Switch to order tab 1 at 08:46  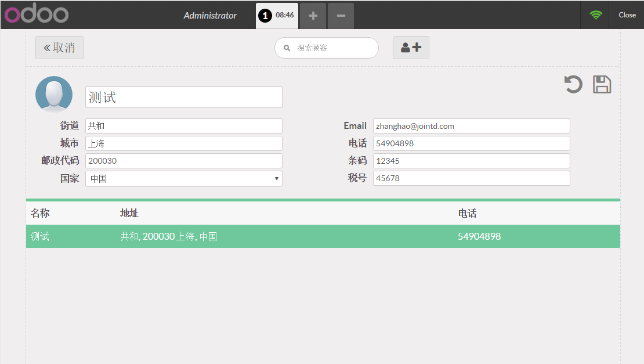tap(277, 16)
